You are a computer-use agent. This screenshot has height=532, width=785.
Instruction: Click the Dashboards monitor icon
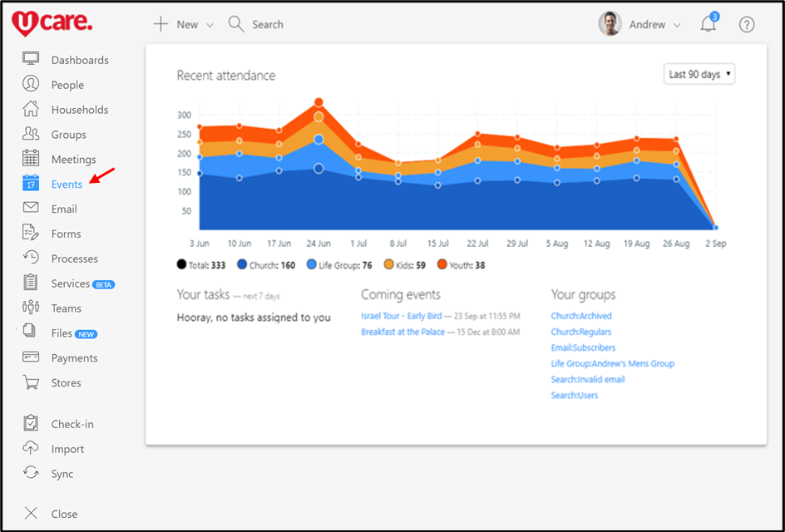[x=31, y=60]
